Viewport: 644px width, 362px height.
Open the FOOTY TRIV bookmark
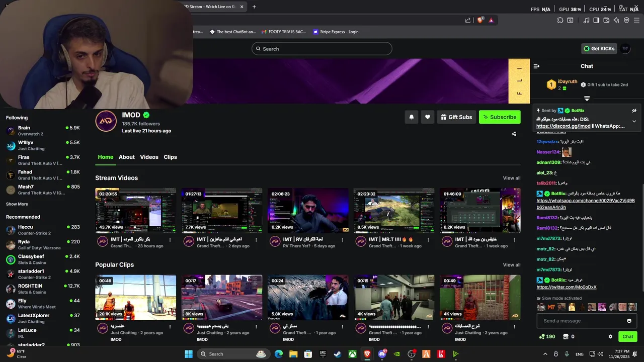(x=283, y=32)
